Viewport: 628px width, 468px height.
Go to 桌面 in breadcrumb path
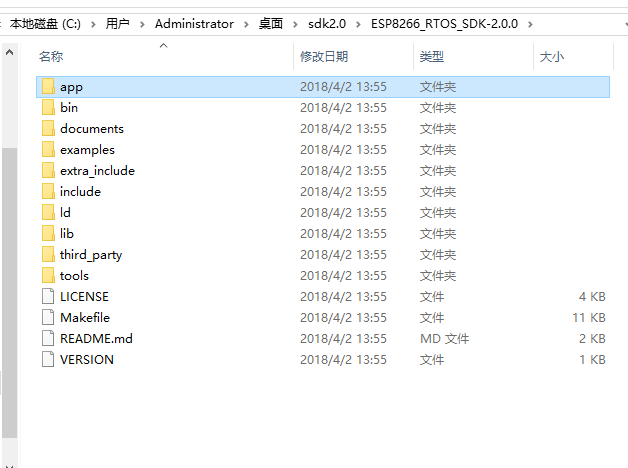[271, 24]
